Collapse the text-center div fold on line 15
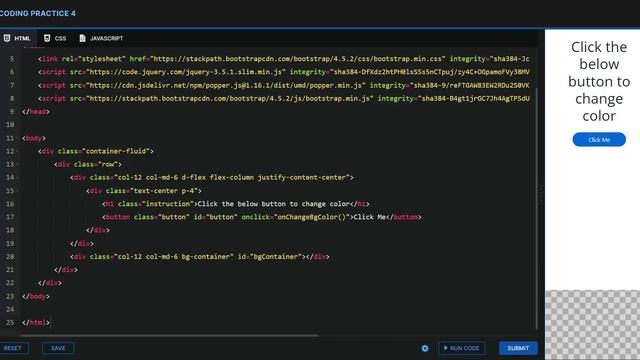 pos(17,191)
